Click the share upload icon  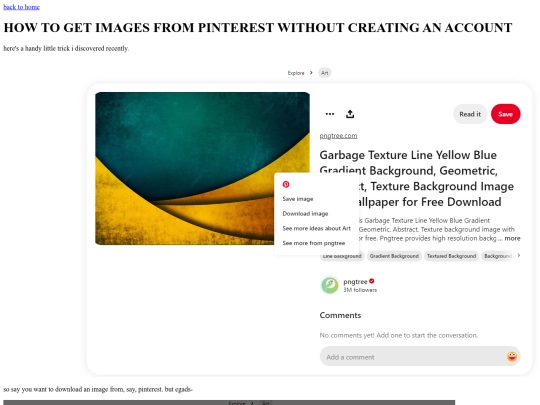pos(350,114)
